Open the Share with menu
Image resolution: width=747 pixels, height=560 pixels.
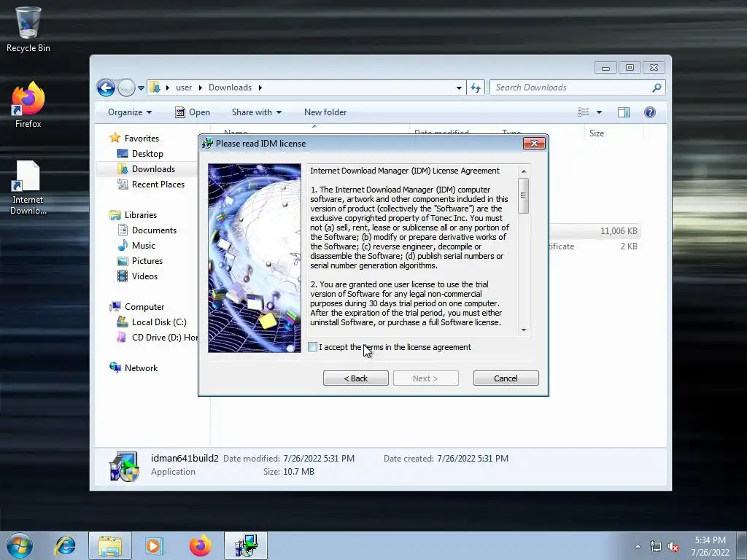tap(256, 112)
